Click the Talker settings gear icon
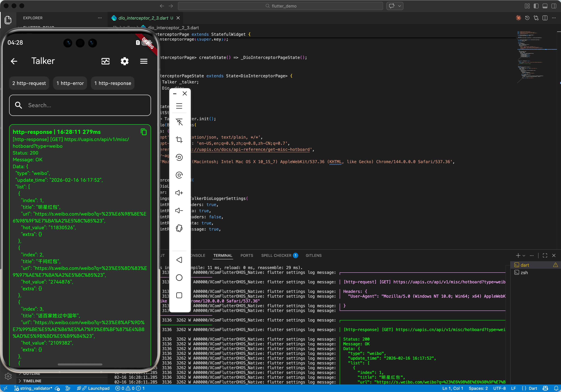This screenshot has height=392, width=561. tap(124, 61)
